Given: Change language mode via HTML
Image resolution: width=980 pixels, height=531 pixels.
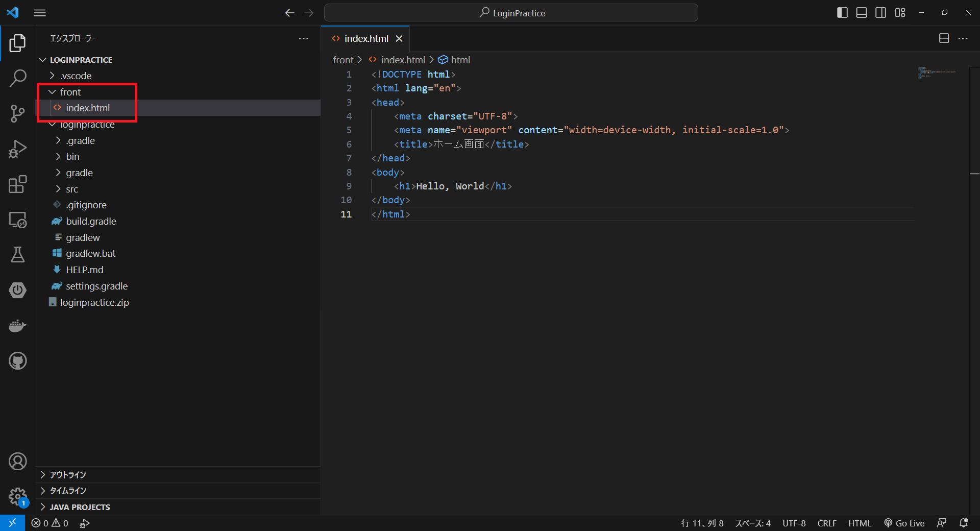Looking at the screenshot, I should pyautogui.click(x=860, y=523).
